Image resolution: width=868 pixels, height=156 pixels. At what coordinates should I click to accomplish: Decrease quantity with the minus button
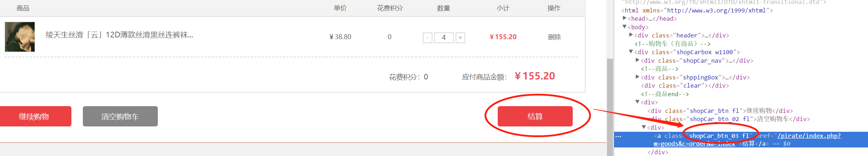point(427,37)
